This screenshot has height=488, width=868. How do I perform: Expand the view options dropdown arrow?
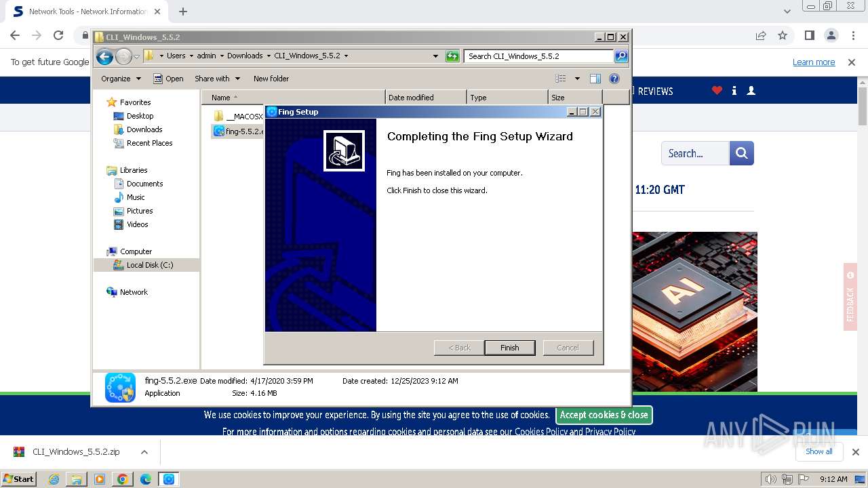point(577,79)
